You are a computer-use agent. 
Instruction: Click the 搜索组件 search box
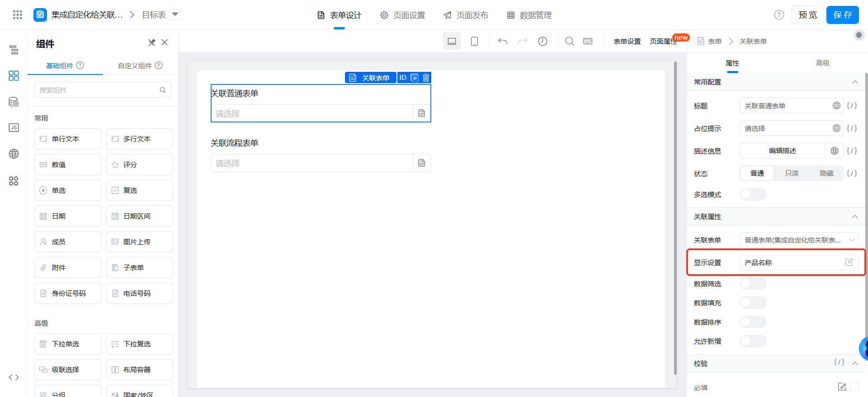click(103, 90)
